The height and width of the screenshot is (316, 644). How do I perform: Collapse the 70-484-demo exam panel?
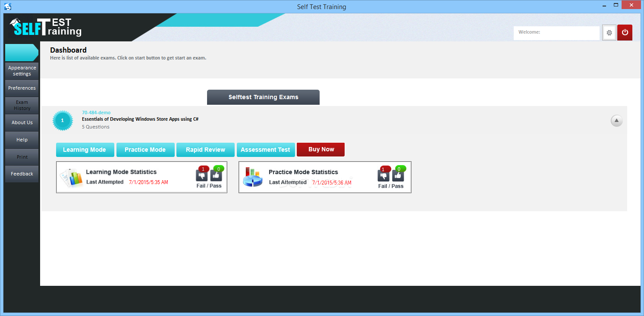click(x=617, y=121)
